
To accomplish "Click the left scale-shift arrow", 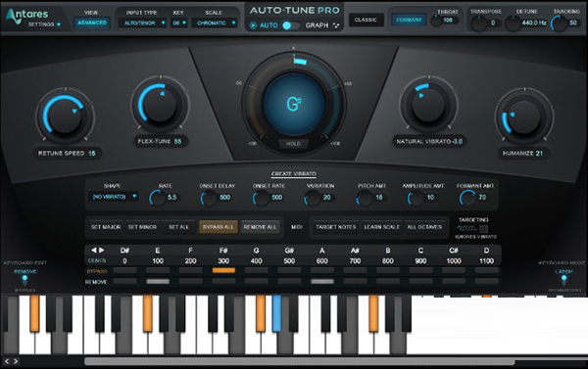I will click(94, 250).
